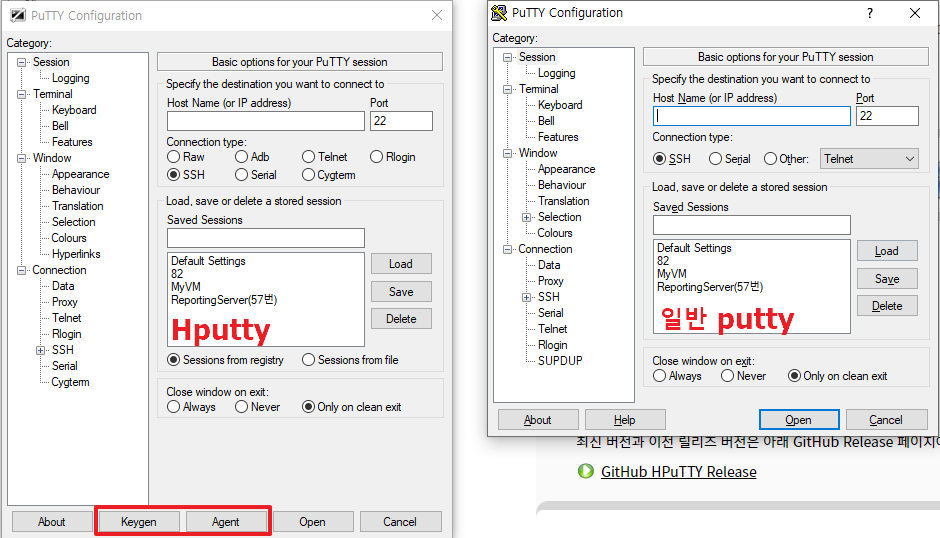The height and width of the screenshot is (538, 940).
Task: Select ReportingServer(57번) session in HPuTTY list
Action: (224, 300)
